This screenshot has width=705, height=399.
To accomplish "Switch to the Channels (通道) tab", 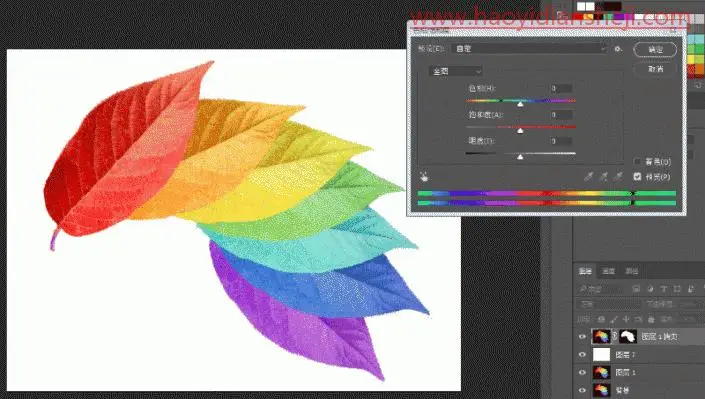I will pos(608,271).
